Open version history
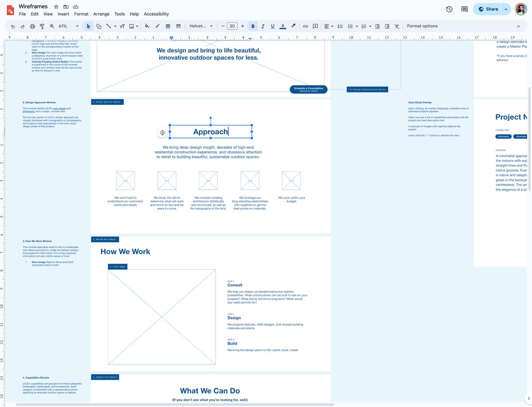 (x=449, y=9)
